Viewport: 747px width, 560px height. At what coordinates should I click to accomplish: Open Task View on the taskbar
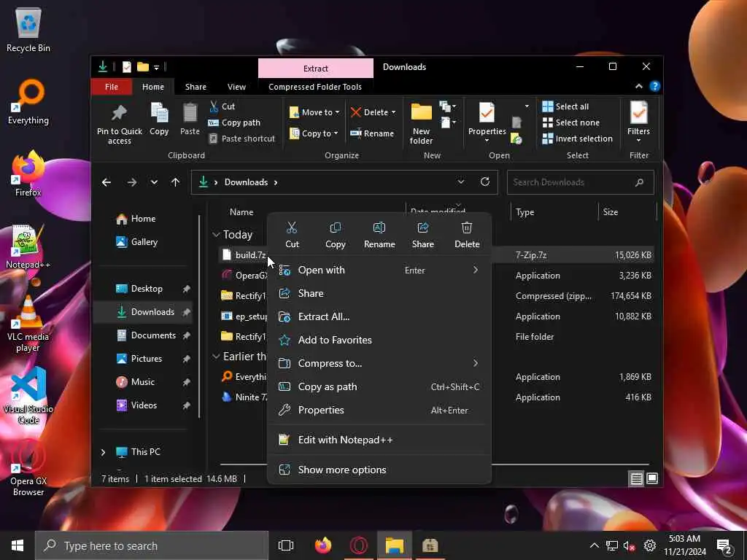click(286, 545)
